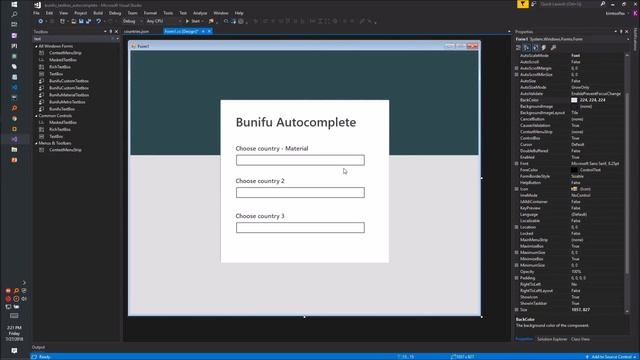Open the Form1 object selector dropdown
The width and height of the screenshot is (640, 360).
628,39
